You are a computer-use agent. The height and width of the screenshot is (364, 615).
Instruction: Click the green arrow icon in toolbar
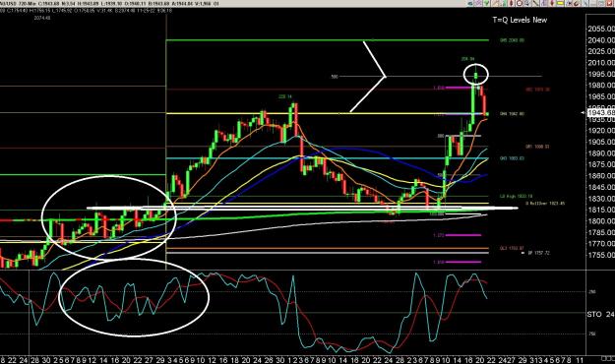tap(486, 3)
